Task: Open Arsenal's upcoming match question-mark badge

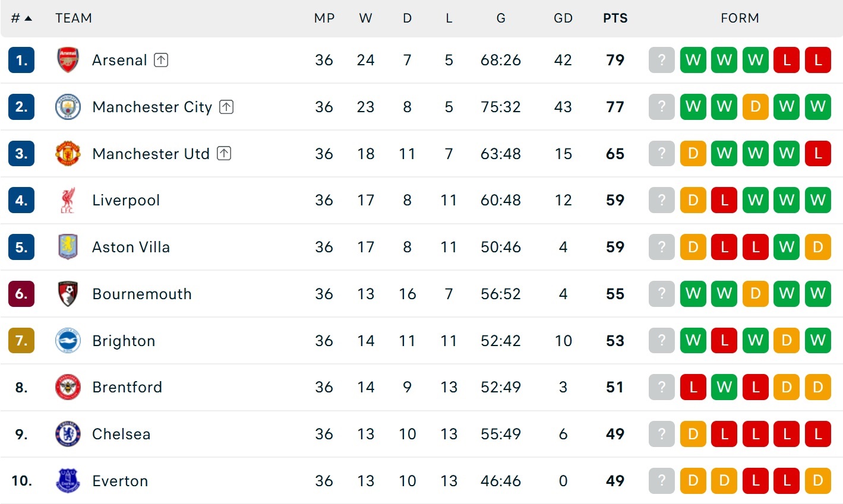Action: 662,60
